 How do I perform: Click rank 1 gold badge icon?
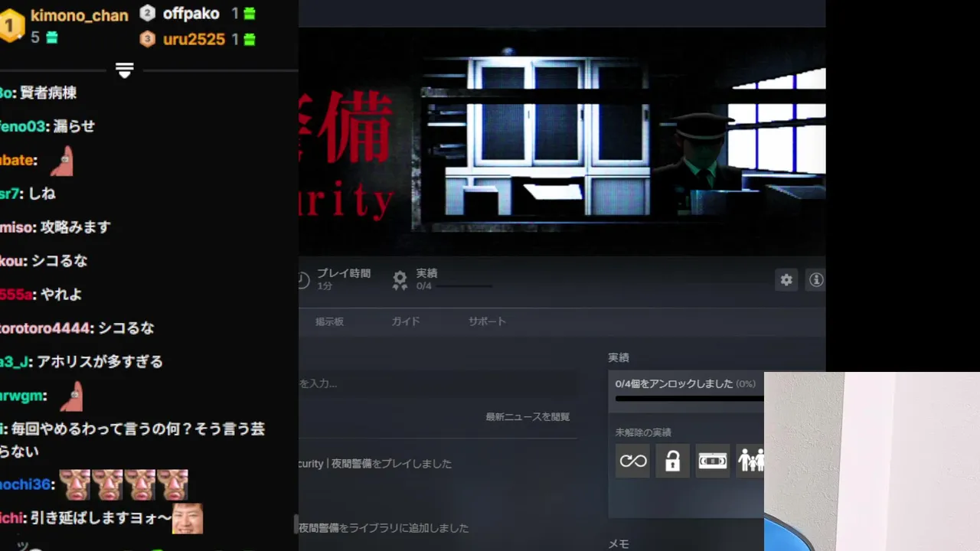tap(11, 26)
